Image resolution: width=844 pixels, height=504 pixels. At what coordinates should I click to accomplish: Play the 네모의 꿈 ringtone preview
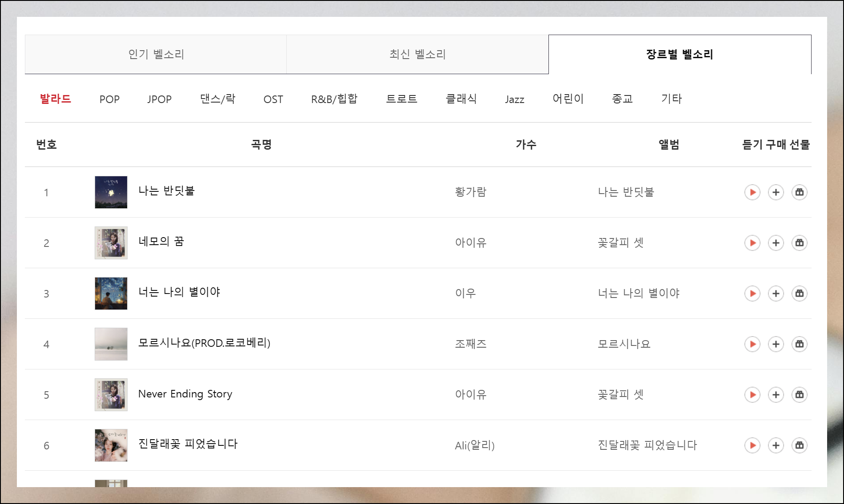pyautogui.click(x=752, y=243)
